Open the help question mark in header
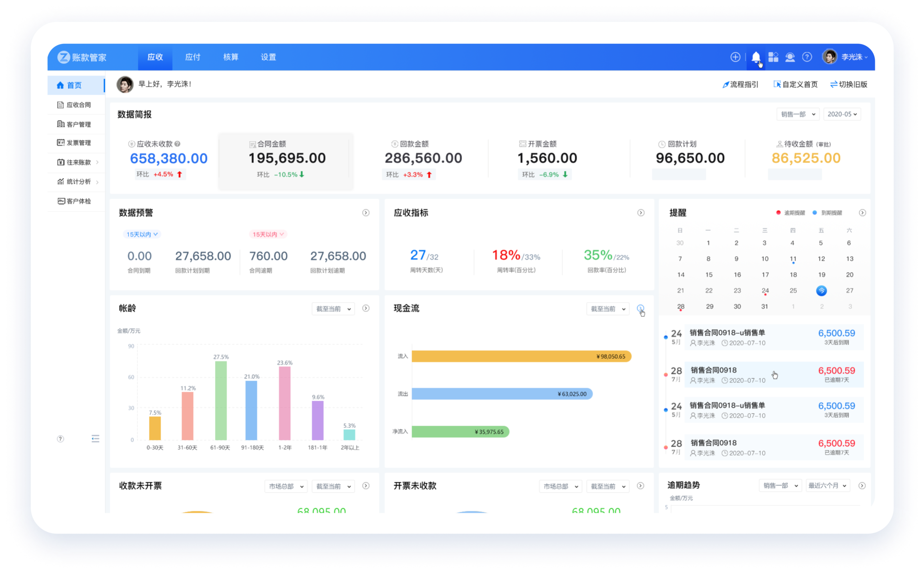This screenshot has height=573, width=924. coord(807,57)
